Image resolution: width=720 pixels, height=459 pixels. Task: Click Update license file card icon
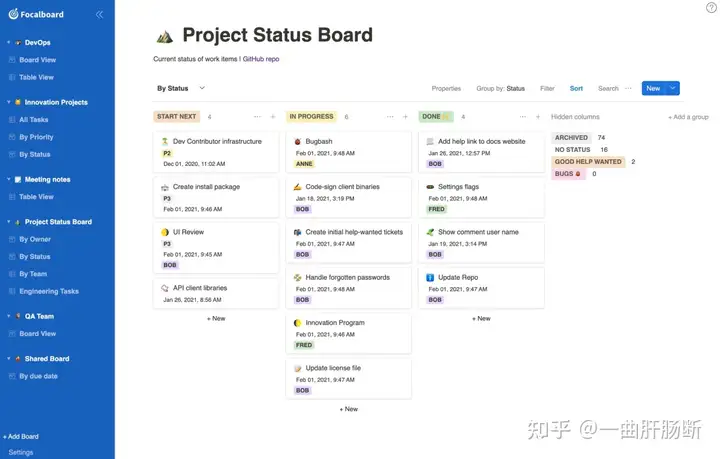298,368
